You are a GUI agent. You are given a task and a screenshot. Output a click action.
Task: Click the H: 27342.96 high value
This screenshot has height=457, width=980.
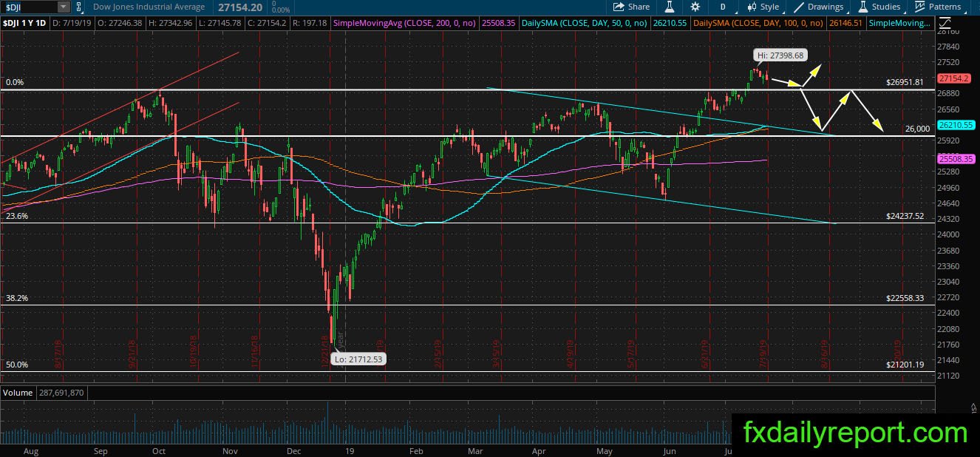tap(171, 23)
